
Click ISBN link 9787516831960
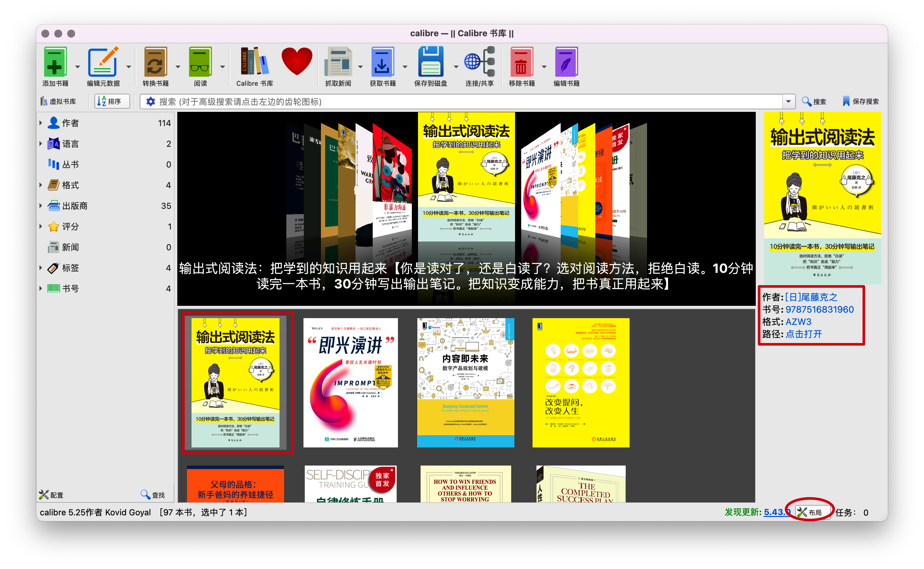tap(819, 309)
